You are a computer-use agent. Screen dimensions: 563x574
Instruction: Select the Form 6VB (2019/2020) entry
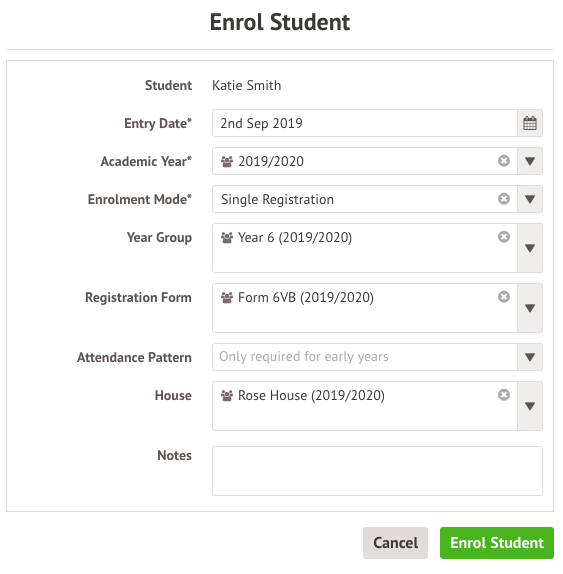coord(306,298)
